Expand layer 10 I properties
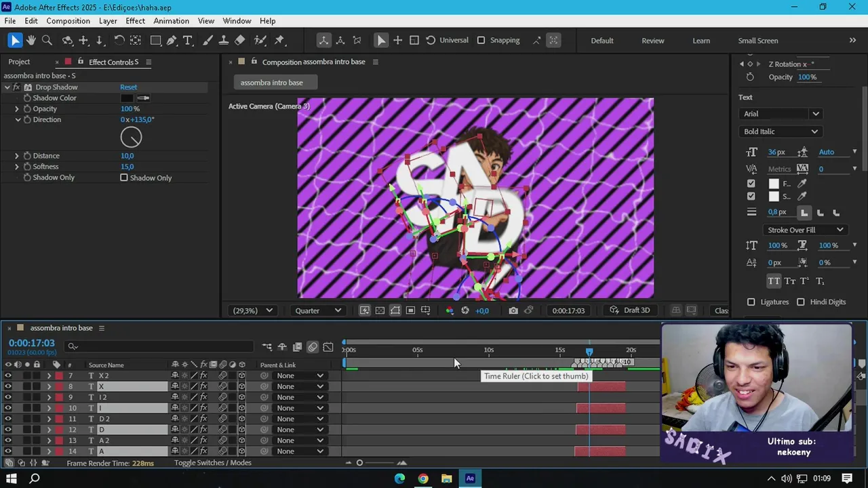The width and height of the screenshot is (868, 488). tap(48, 408)
